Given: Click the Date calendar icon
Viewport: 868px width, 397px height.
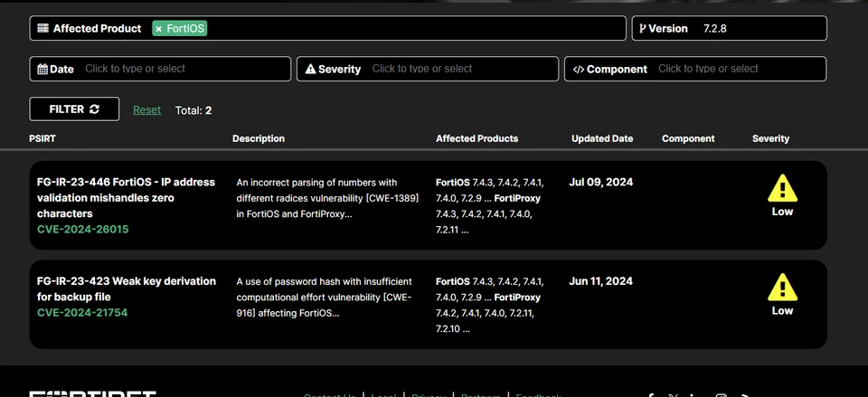Looking at the screenshot, I should [42, 70].
